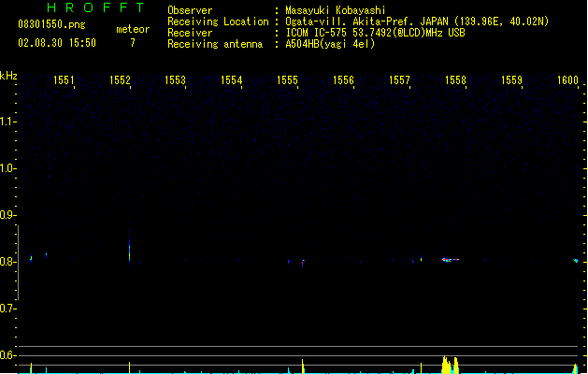The image size is (588, 374).
Task: Click the HROFFT title text
Action: point(96,7)
